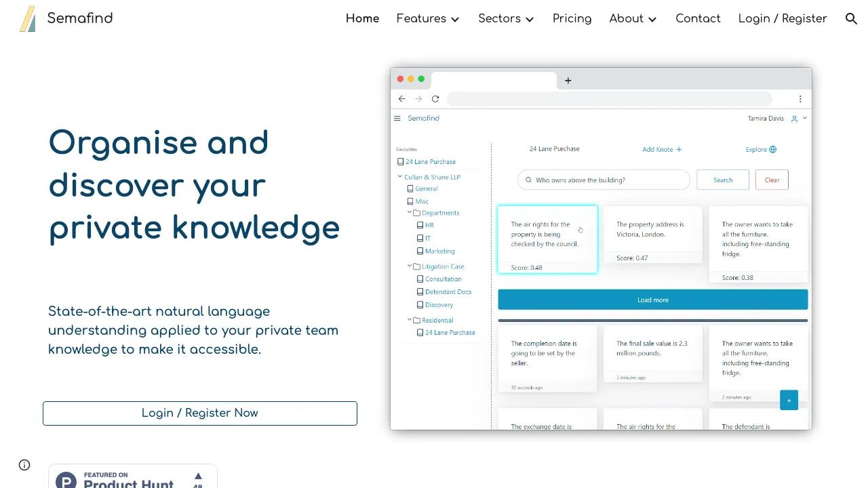Select the Consultation tree item
Viewport: 868px width, 488px height.
pyautogui.click(x=443, y=279)
